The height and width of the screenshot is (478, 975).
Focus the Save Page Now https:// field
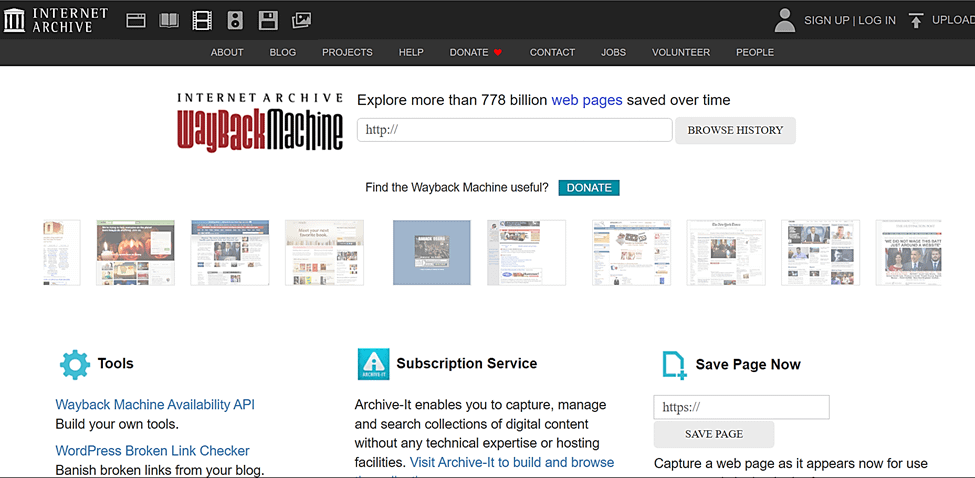(741, 407)
